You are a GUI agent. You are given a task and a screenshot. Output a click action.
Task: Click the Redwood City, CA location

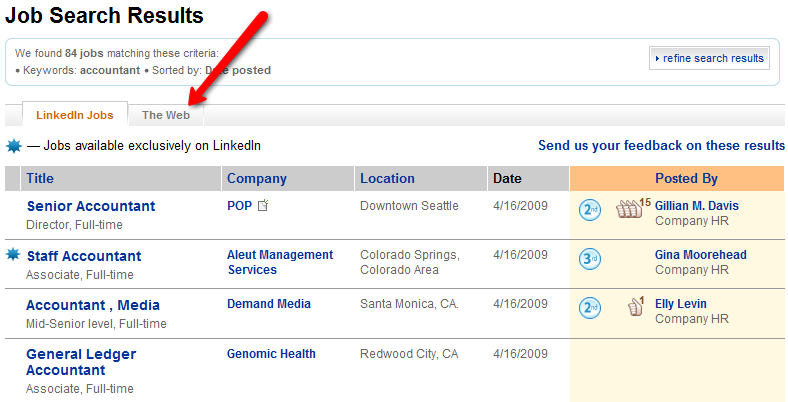tap(409, 354)
